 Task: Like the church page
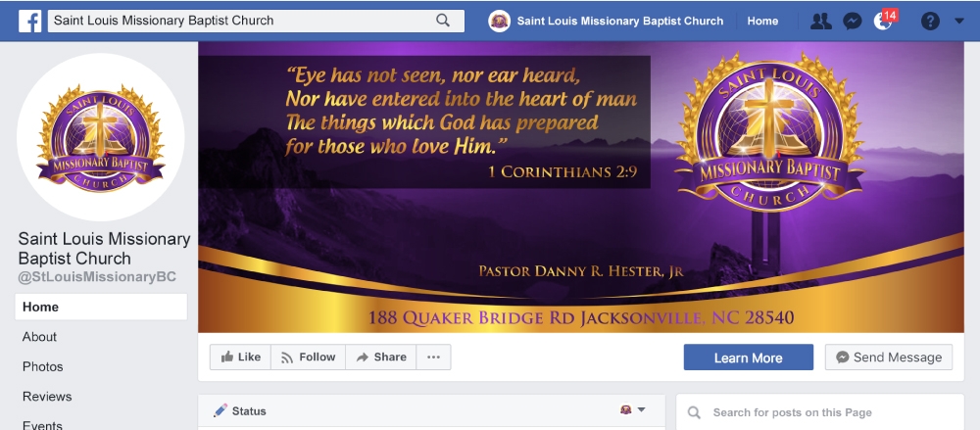point(240,358)
